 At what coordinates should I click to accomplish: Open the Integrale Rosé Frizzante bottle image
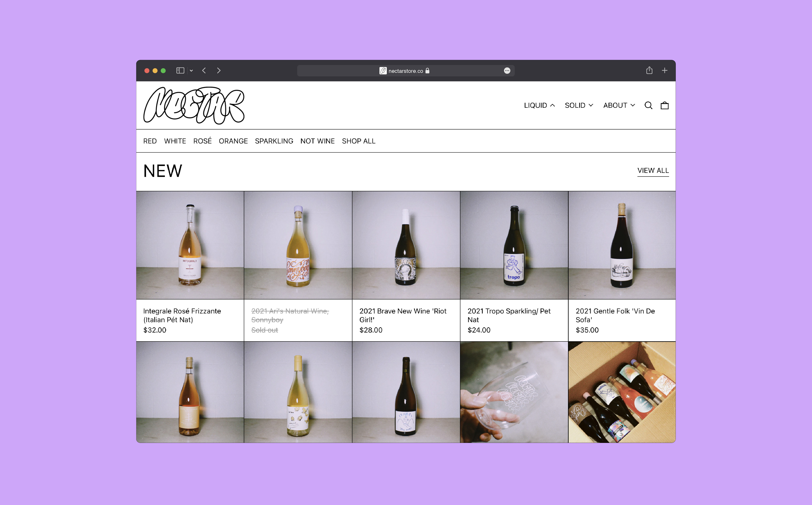tap(190, 245)
